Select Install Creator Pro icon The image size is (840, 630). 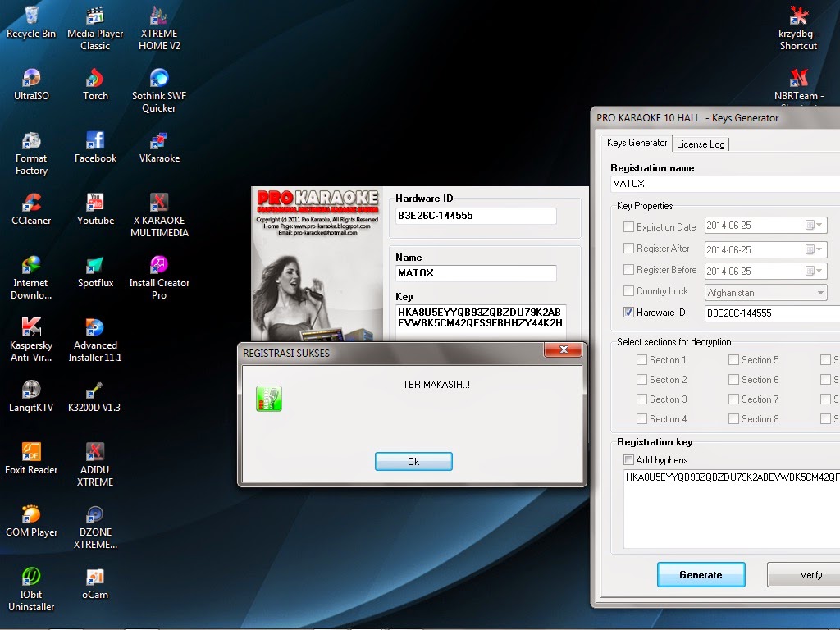tap(159, 277)
